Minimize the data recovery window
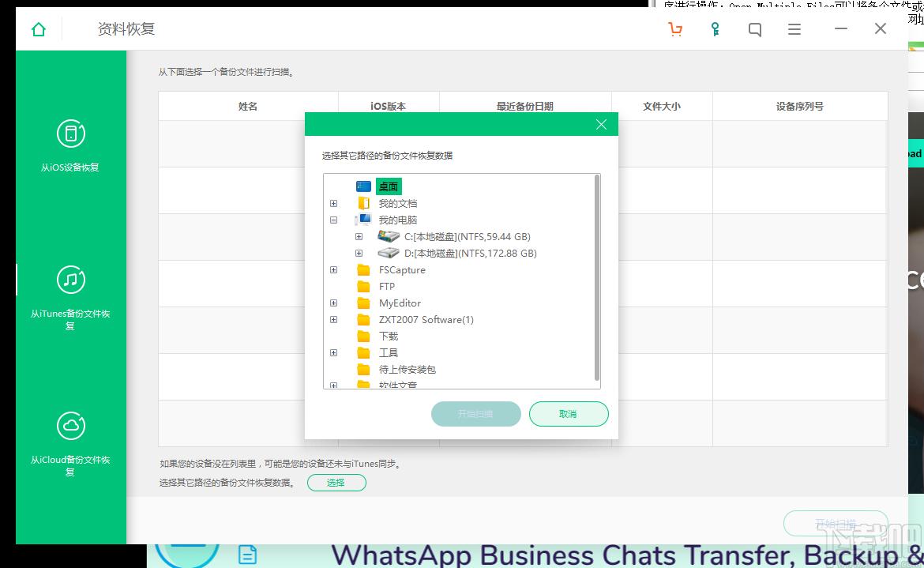Image resolution: width=924 pixels, height=568 pixels. click(x=841, y=29)
